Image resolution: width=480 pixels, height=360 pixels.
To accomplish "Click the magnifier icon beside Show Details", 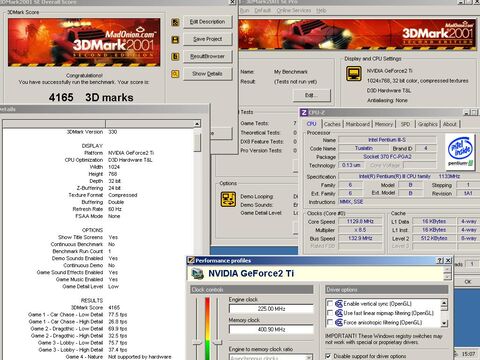I will 175,74.
